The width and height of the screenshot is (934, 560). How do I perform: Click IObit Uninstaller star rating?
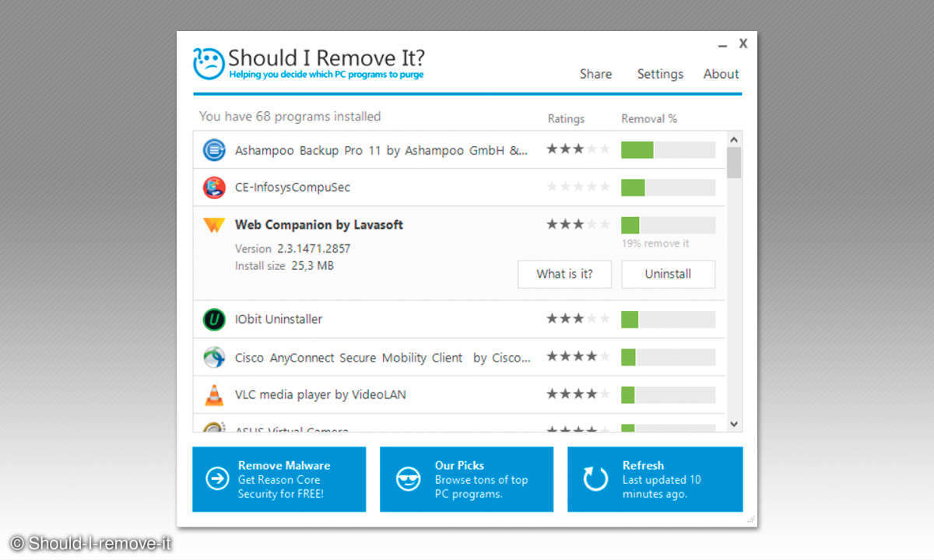coord(578,318)
